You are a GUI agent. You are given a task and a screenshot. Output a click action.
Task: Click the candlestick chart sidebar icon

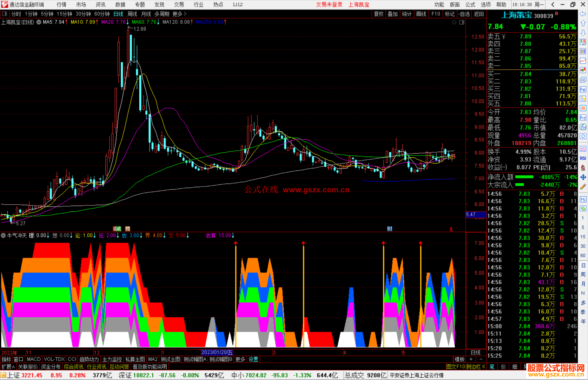click(x=583, y=70)
